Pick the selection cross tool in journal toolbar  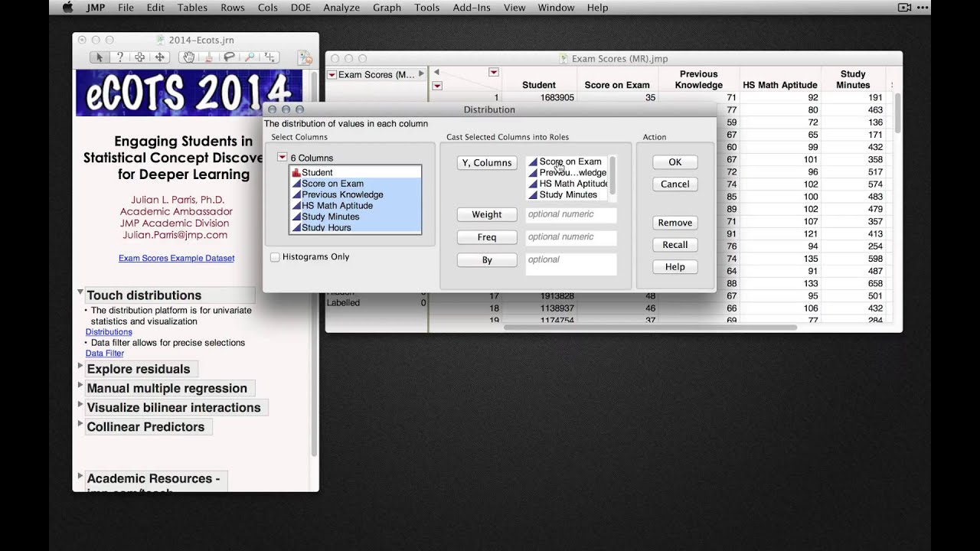(139, 57)
